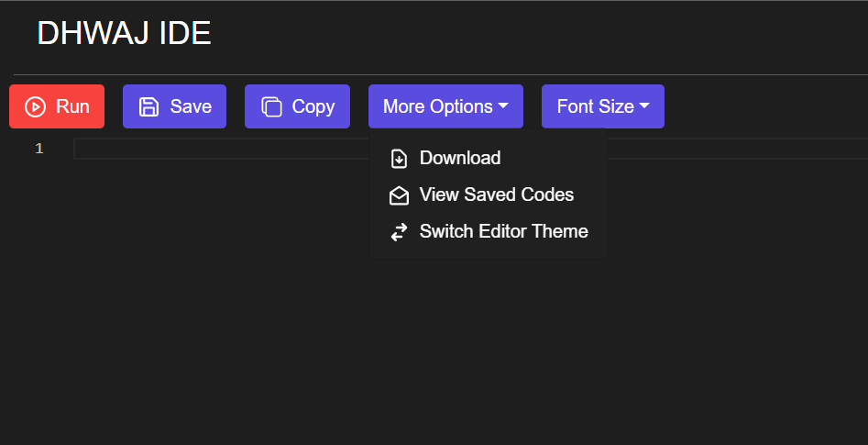Select Switch Editor Theme
The image size is (868, 445).
click(488, 231)
